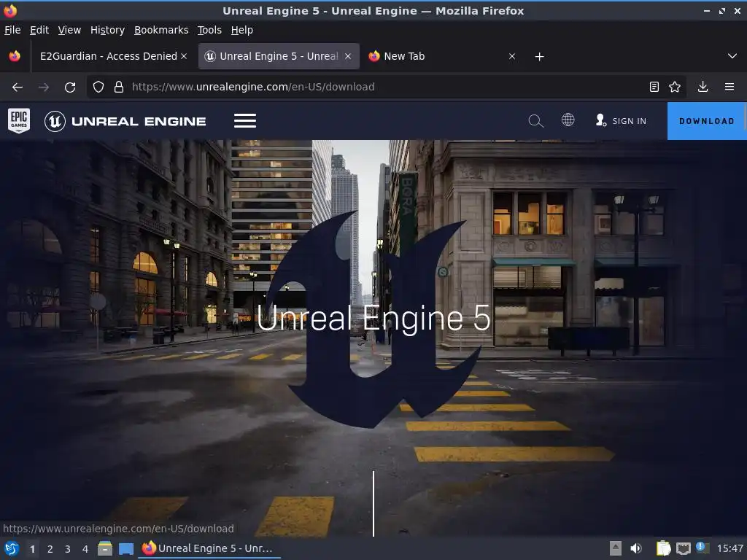Switch to workspace 1
The image size is (747, 560).
32,549
